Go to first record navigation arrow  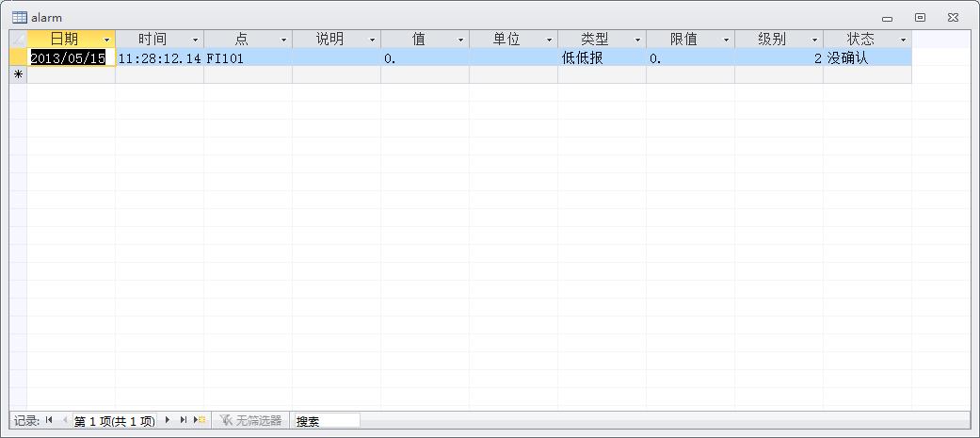pyautogui.click(x=49, y=420)
